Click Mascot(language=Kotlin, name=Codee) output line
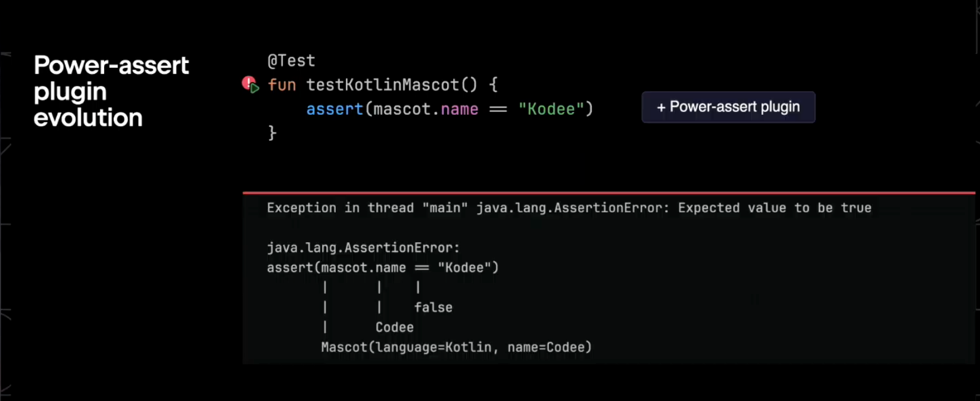Screen dimensions: 980x401 click(457, 347)
